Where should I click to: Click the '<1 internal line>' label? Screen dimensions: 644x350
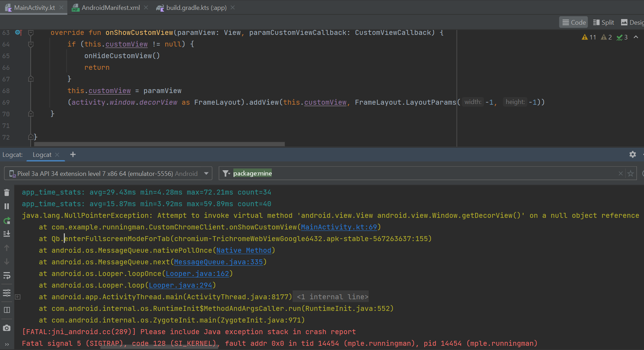pyautogui.click(x=332, y=297)
